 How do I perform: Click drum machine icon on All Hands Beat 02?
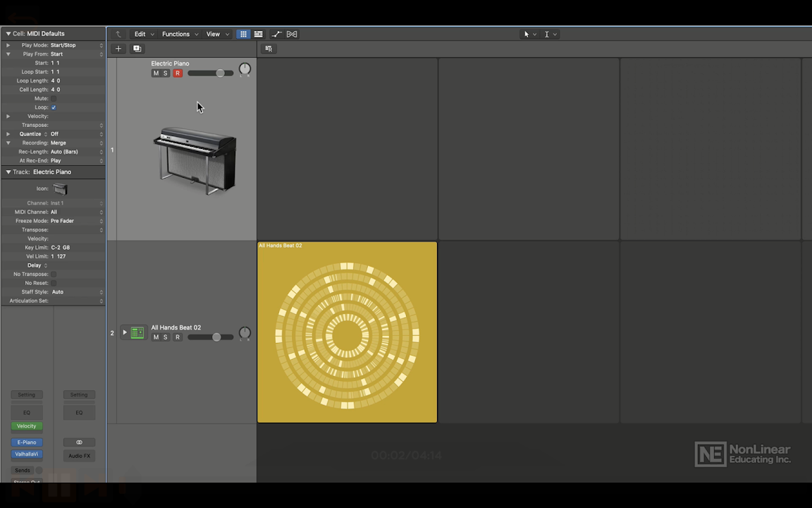point(137,333)
